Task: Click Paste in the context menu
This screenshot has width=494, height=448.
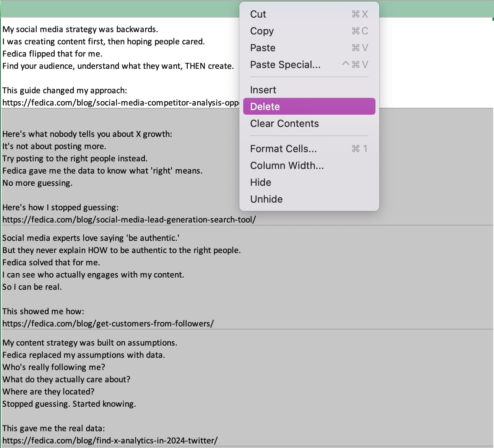Action: (x=263, y=48)
